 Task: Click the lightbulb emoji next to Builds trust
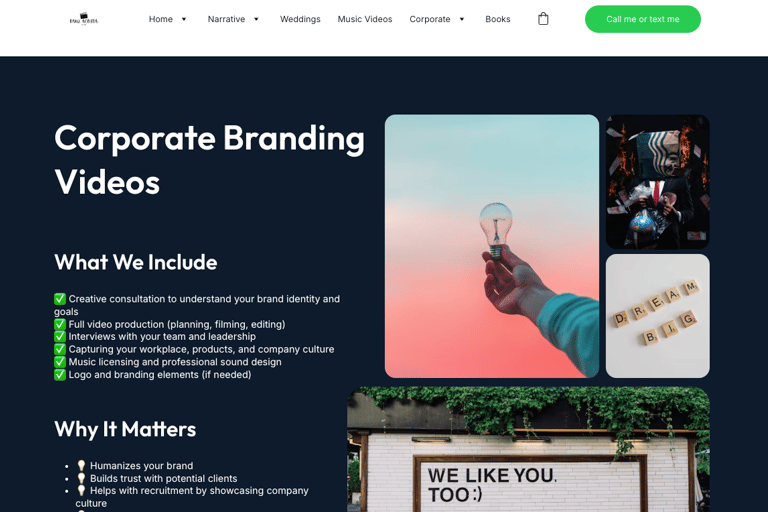point(81,478)
